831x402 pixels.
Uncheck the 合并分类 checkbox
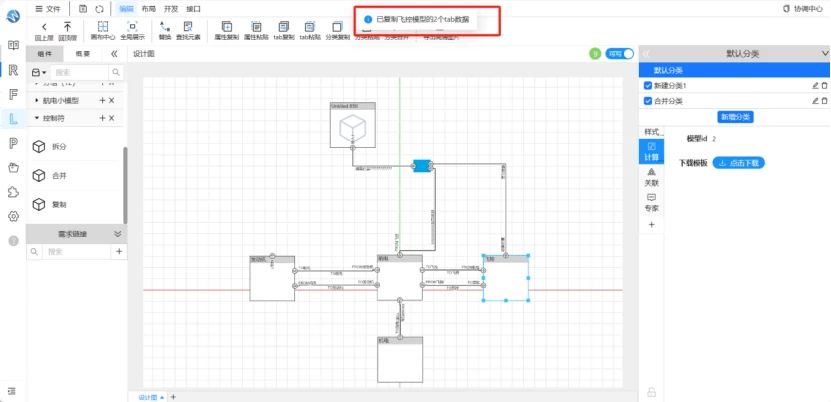[x=648, y=101]
